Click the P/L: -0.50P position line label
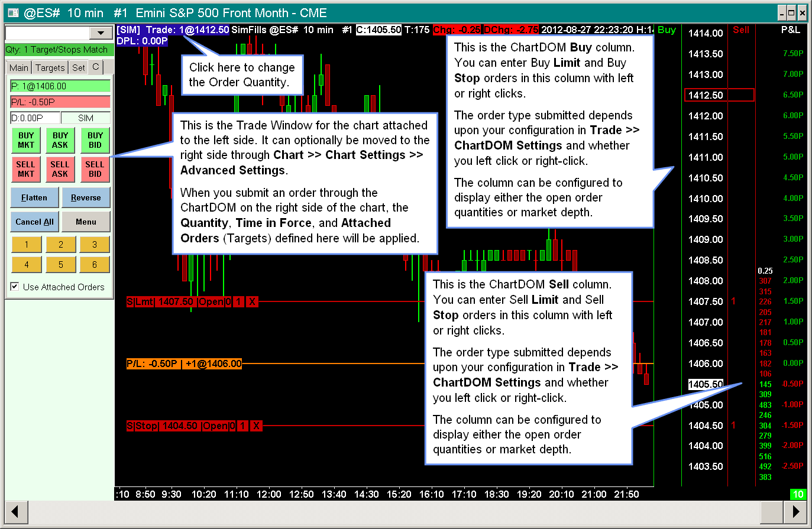This screenshot has height=529, width=812. (184, 364)
